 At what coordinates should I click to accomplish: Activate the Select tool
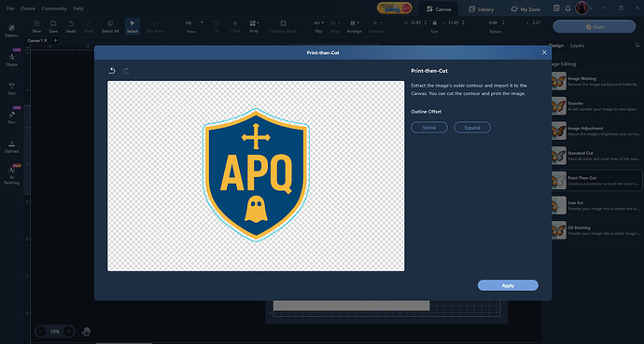click(133, 27)
